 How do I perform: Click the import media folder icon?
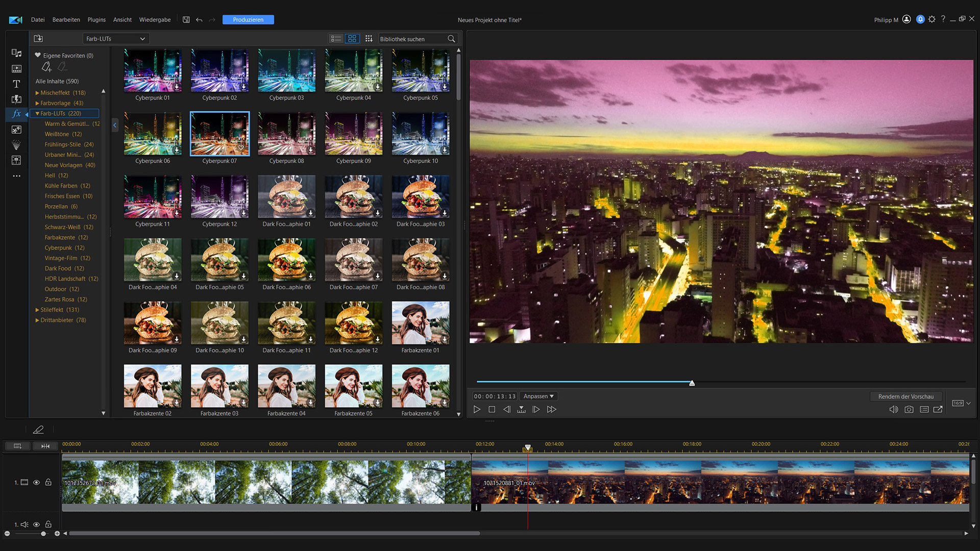(x=38, y=39)
